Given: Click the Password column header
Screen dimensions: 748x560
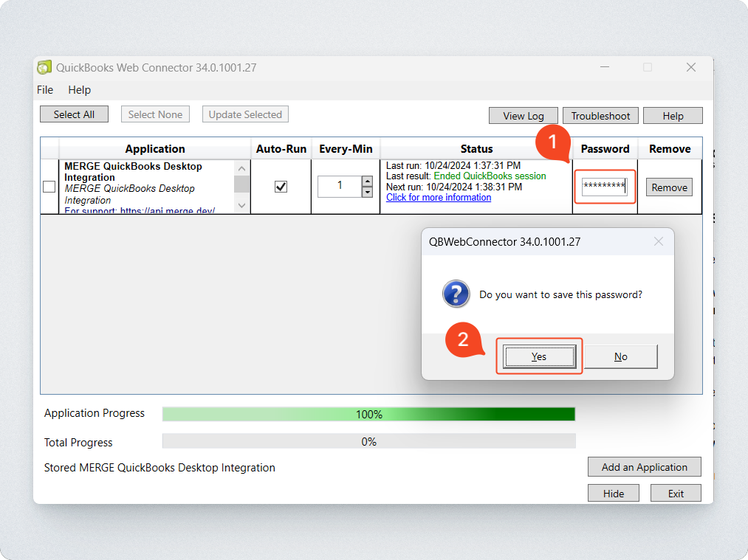Looking at the screenshot, I should (605, 149).
